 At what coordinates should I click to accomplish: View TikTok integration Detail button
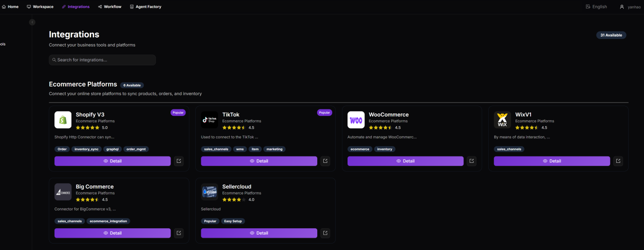[259, 161]
